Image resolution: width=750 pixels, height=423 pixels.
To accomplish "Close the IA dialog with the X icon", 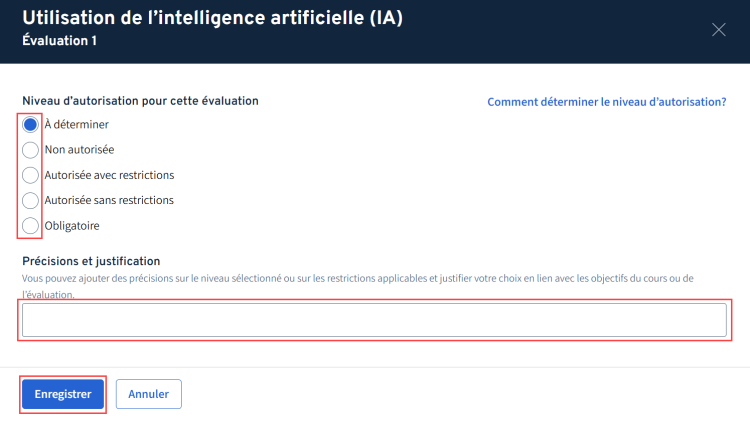I will tap(718, 30).
